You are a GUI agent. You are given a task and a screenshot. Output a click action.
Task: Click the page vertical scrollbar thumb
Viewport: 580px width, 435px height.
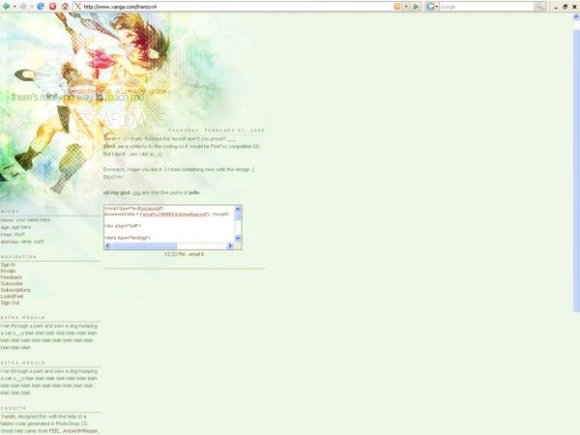576,171
